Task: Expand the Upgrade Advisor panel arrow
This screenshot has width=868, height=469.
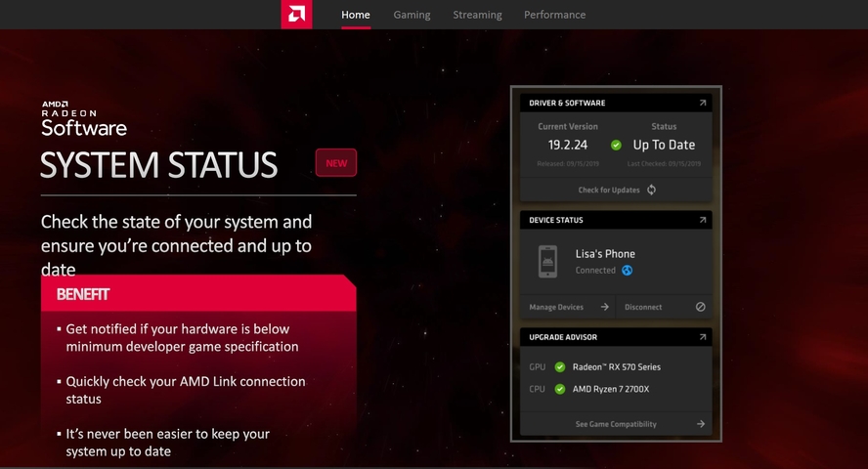Action: 703,337
